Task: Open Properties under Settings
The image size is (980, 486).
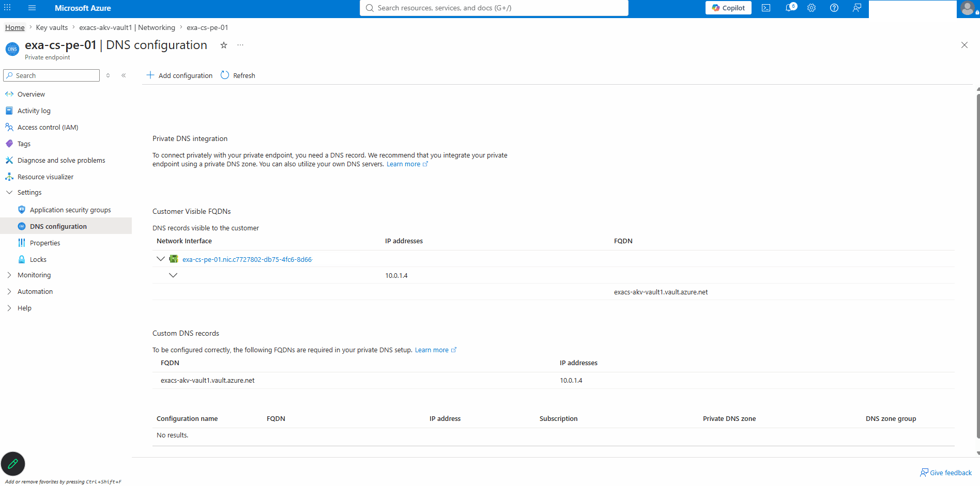Action: point(45,243)
